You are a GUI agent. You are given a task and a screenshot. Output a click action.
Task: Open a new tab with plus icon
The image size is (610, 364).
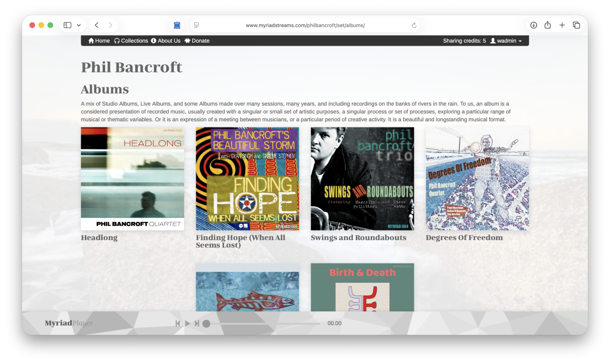[x=562, y=25]
